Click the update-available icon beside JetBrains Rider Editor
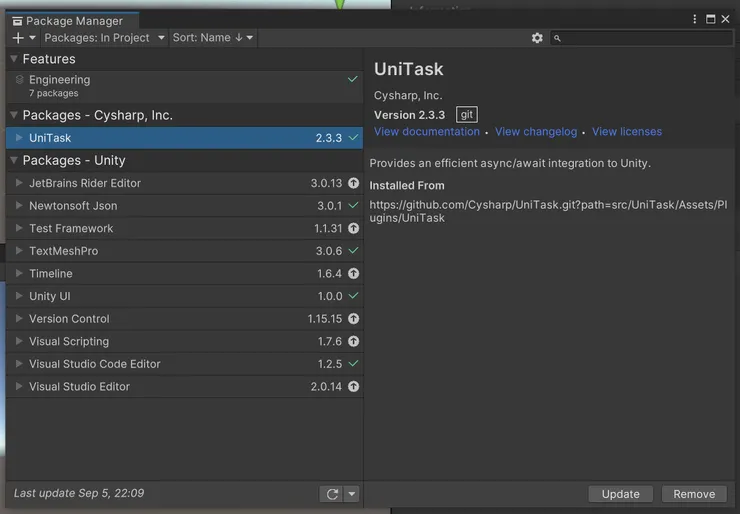 [x=353, y=183]
